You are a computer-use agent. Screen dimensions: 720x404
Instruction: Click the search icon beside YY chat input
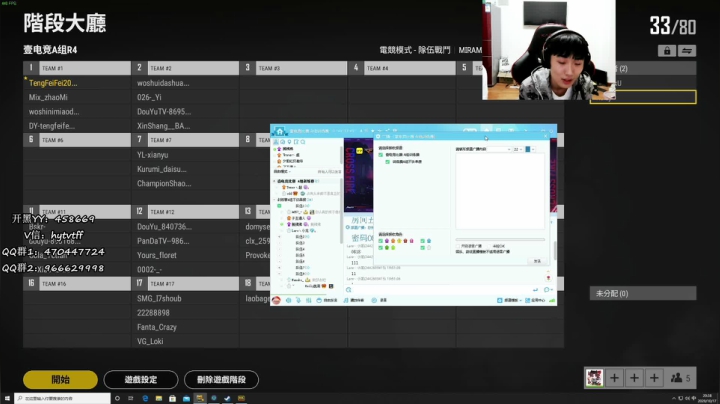click(x=349, y=290)
